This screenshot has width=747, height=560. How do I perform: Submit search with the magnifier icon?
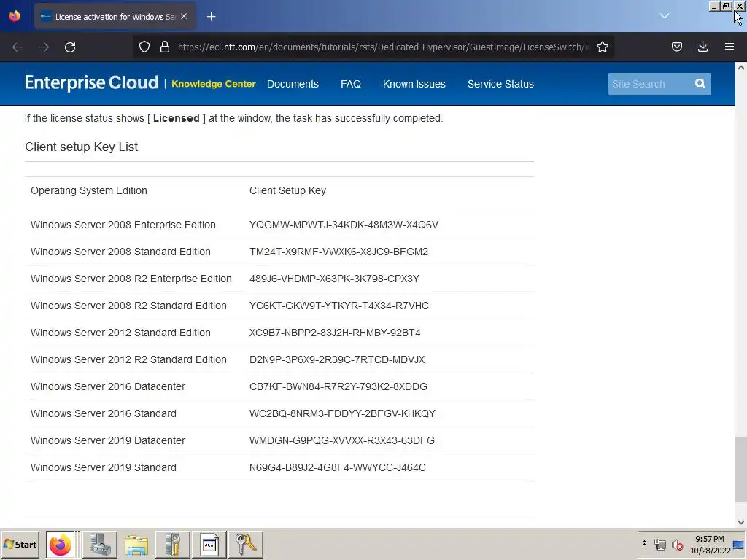click(700, 84)
